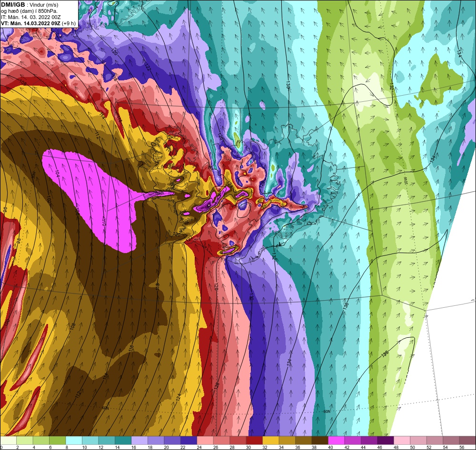This screenshot has width=476, height=450.
Task: Click the '104' contour label inside magenta area
Action: (x=57, y=174)
